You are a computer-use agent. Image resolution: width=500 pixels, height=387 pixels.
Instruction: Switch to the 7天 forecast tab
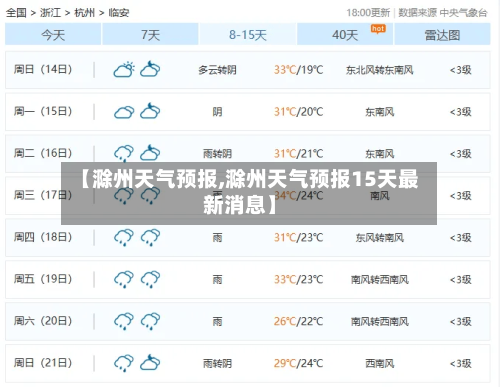(x=150, y=34)
